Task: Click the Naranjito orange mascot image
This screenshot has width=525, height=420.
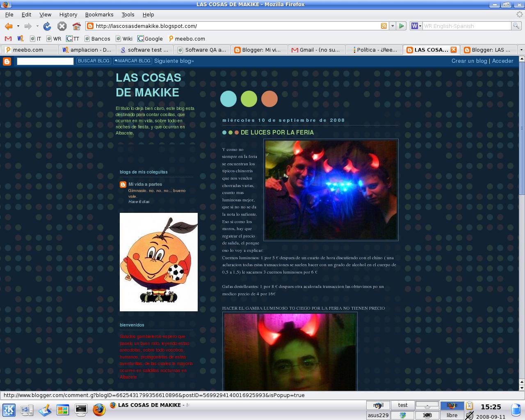Action: tap(159, 262)
